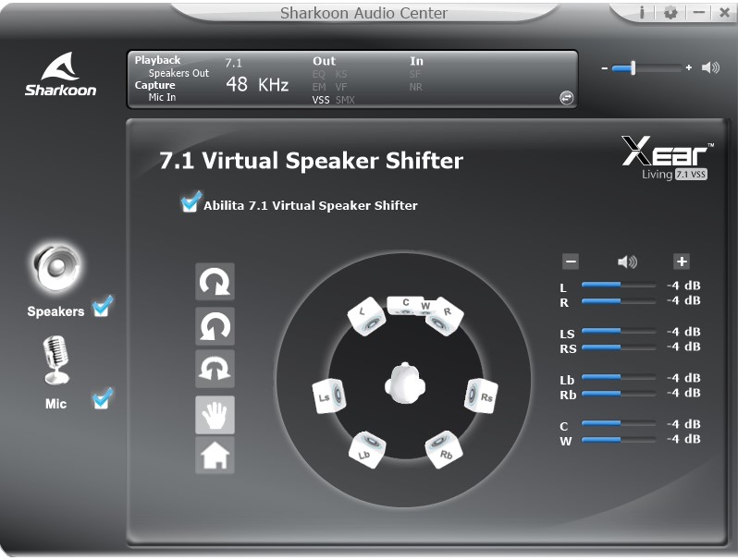Screen dimensions: 738x560
Task: Click SMX indicator in Out section
Action: (345, 100)
